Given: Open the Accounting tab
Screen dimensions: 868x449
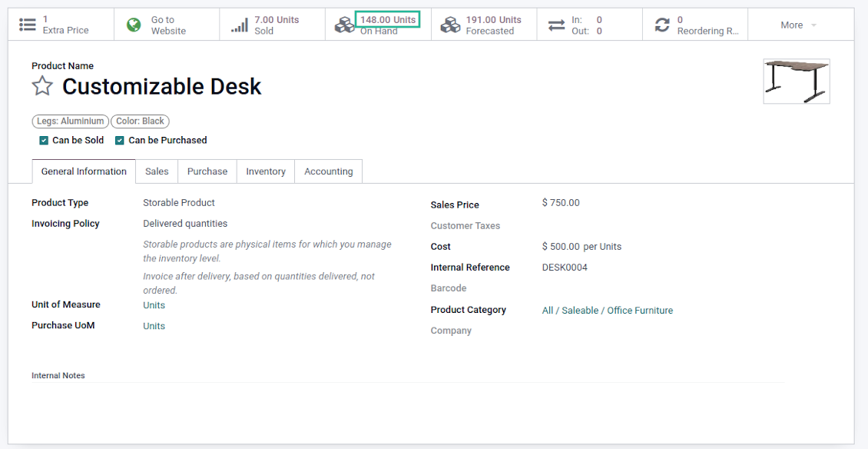Looking at the screenshot, I should coord(328,171).
